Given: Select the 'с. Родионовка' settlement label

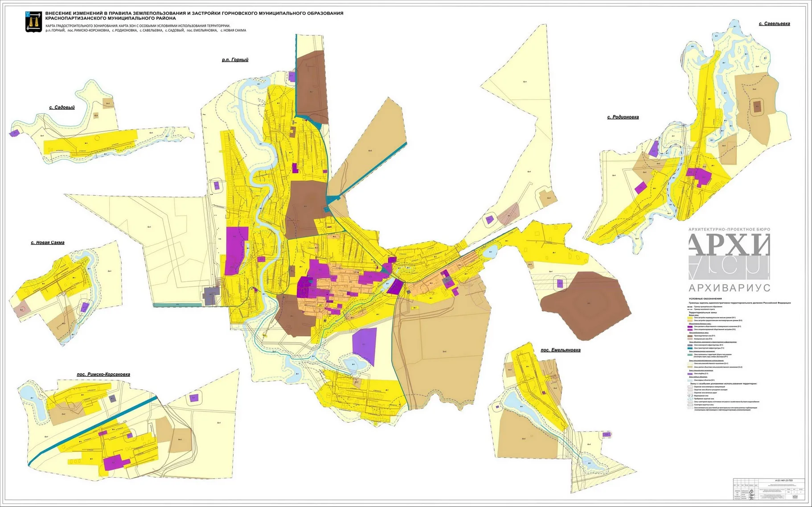Looking at the screenshot, I should click(623, 117).
